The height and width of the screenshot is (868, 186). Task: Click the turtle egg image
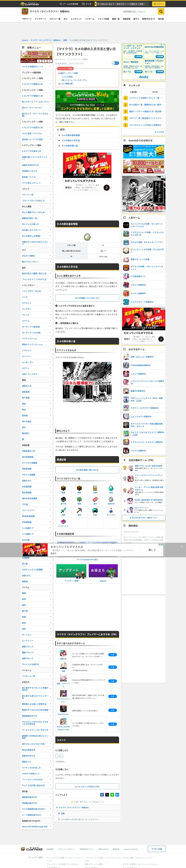click(87, 237)
